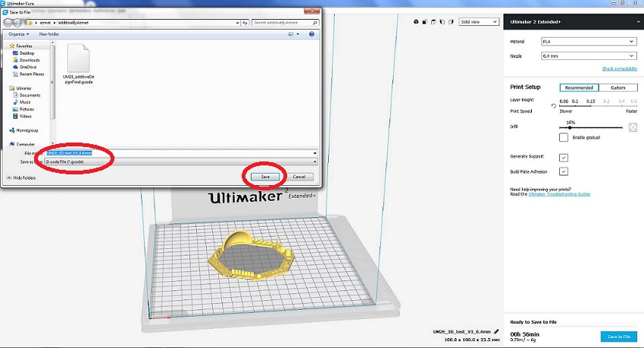Toggle the Enable gradual checkbox
644x348 pixels.
pyautogui.click(x=564, y=137)
